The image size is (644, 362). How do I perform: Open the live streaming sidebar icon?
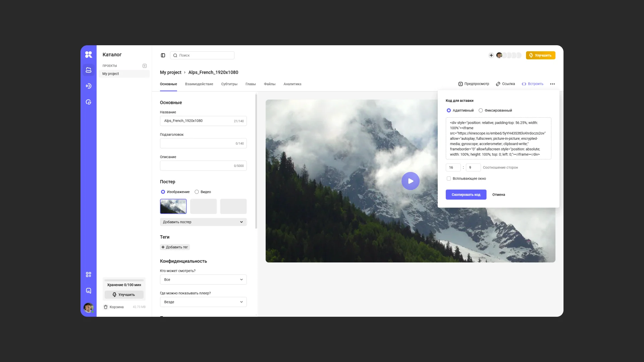[x=89, y=86]
